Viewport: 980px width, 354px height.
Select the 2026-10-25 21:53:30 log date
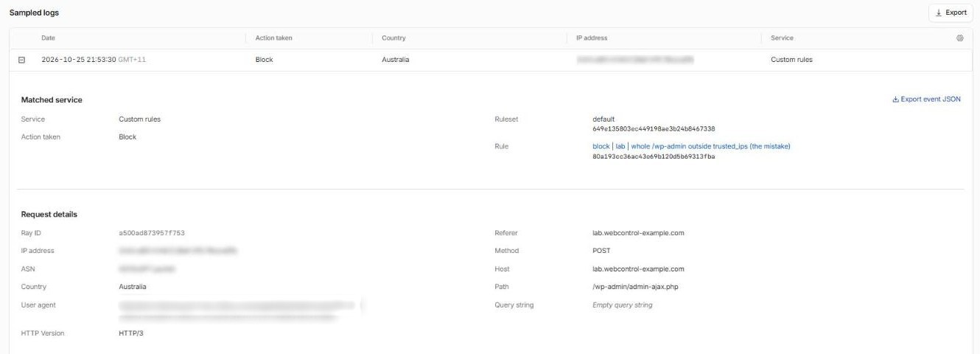tap(94, 60)
